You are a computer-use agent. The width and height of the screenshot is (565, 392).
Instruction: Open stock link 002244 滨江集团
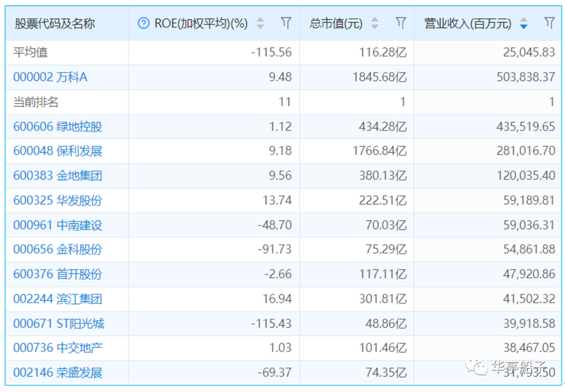[58, 299]
